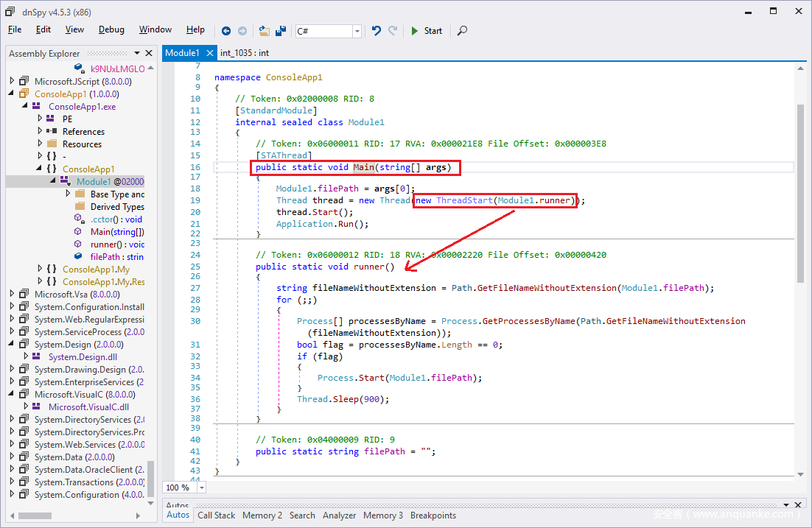Close the Assembly Explorer panel

(149, 53)
